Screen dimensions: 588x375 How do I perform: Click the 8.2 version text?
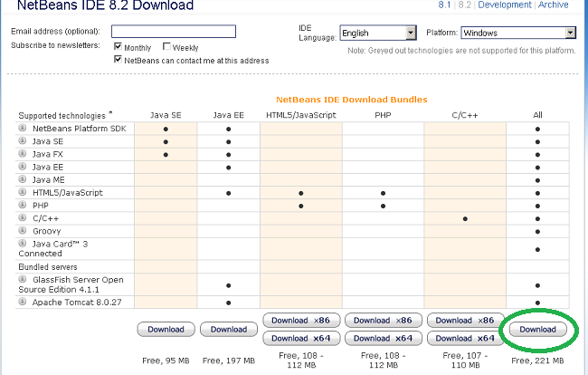click(x=465, y=5)
